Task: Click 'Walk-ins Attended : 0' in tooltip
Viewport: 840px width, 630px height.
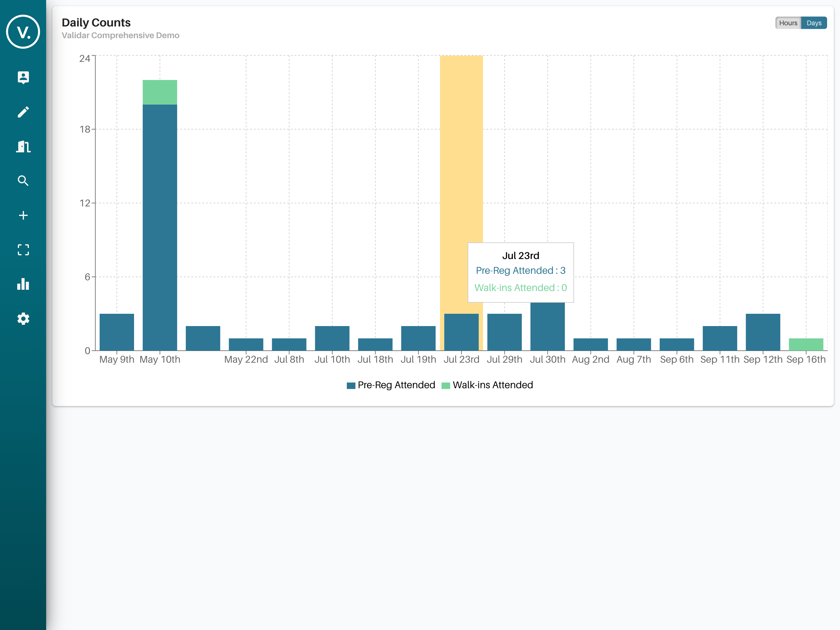Action: coord(521,288)
